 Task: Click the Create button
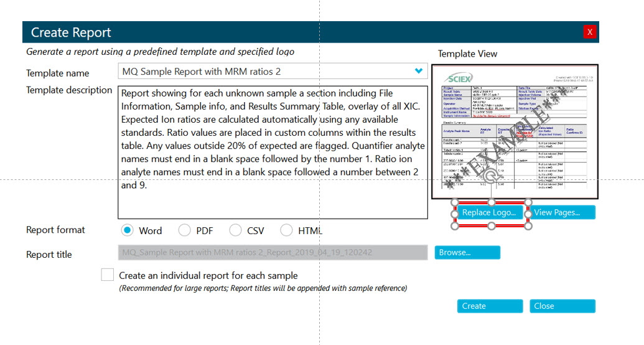coord(490,306)
